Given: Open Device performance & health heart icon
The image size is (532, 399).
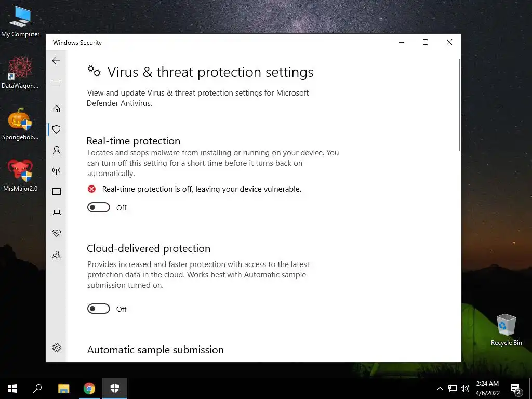Looking at the screenshot, I should pyautogui.click(x=57, y=233).
